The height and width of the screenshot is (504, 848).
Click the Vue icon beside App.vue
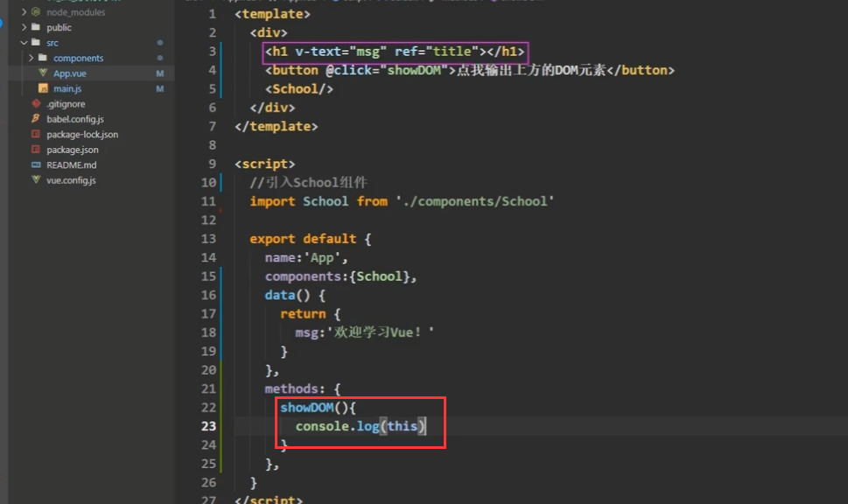(43, 73)
